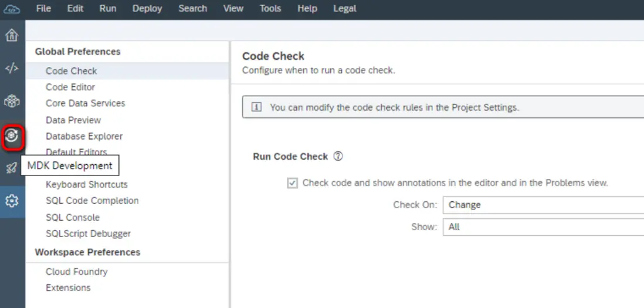Open Cloud Foundry workspace preferences

click(77, 272)
